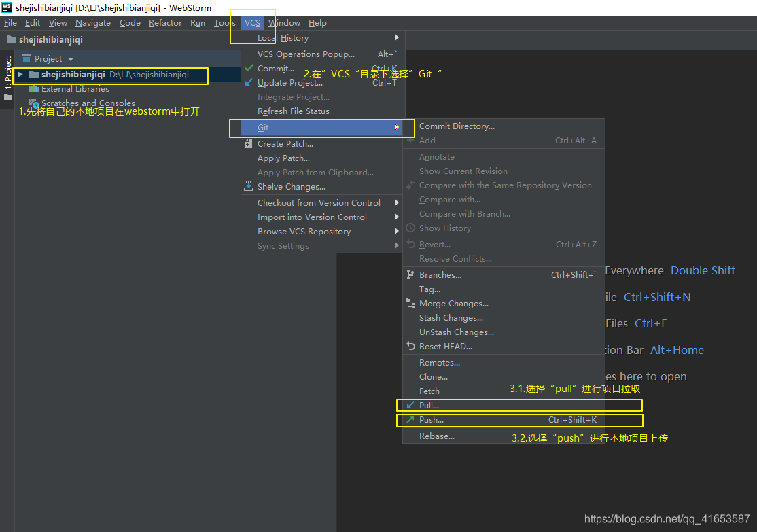Click the VCS menu in menu bar
The width and height of the screenshot is (757, 532).
click(x=252, y=22)
